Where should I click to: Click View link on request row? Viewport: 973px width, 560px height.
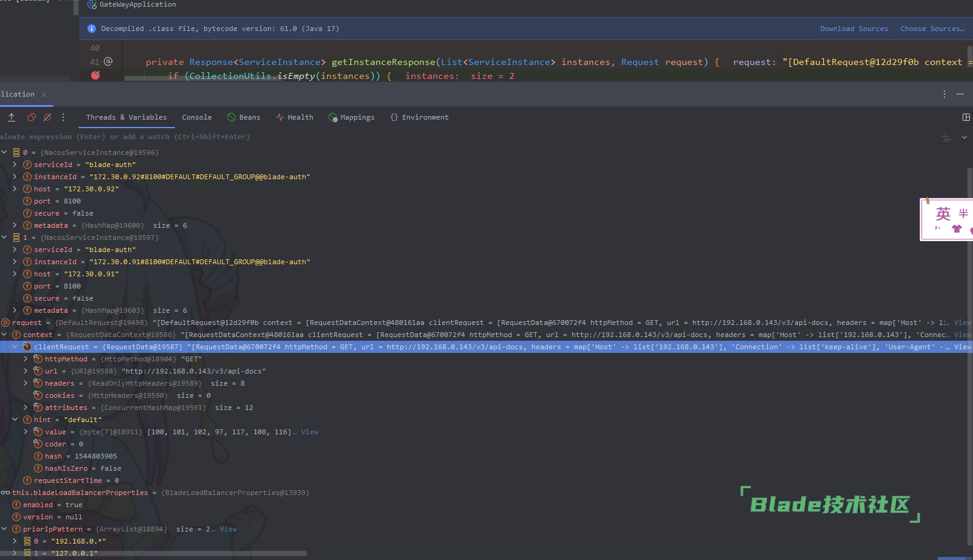[x=962, y=323]
